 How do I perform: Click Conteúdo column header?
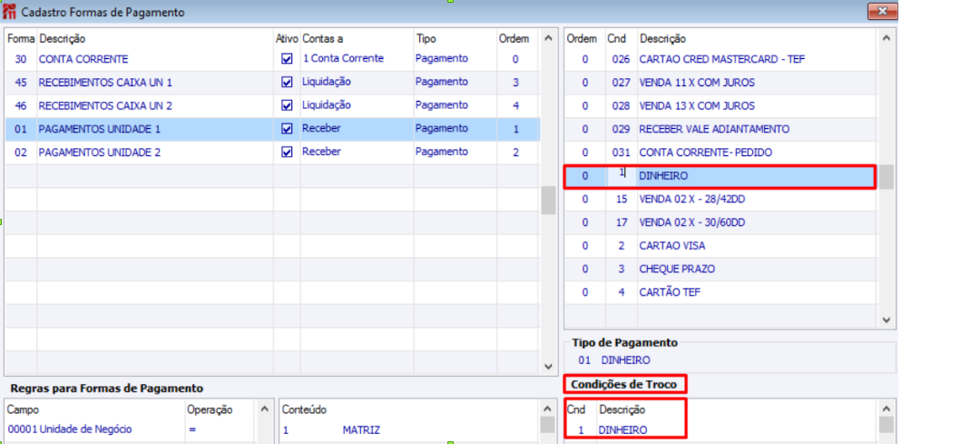tap(304, 410)
